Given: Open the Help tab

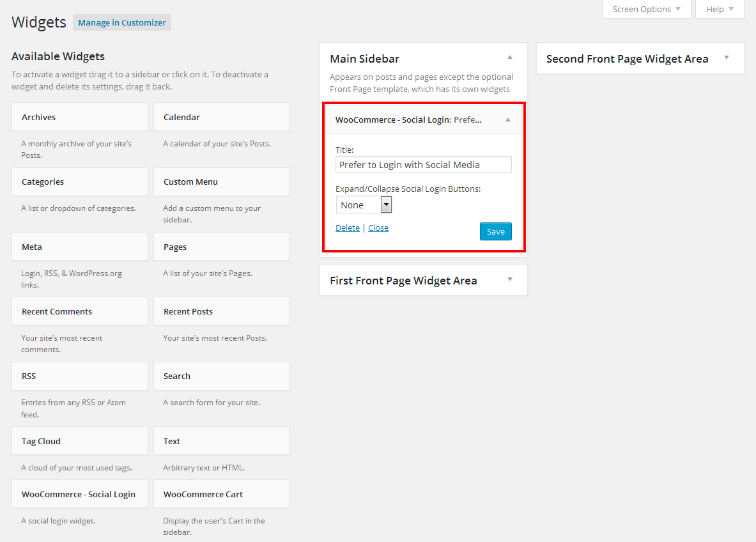Looking at the screenshot, I should coord(719,9).
